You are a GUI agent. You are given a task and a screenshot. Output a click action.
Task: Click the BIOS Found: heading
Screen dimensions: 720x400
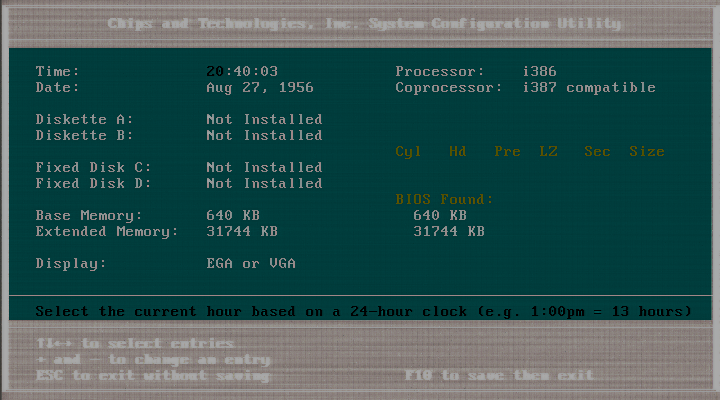tap(444, 199)
